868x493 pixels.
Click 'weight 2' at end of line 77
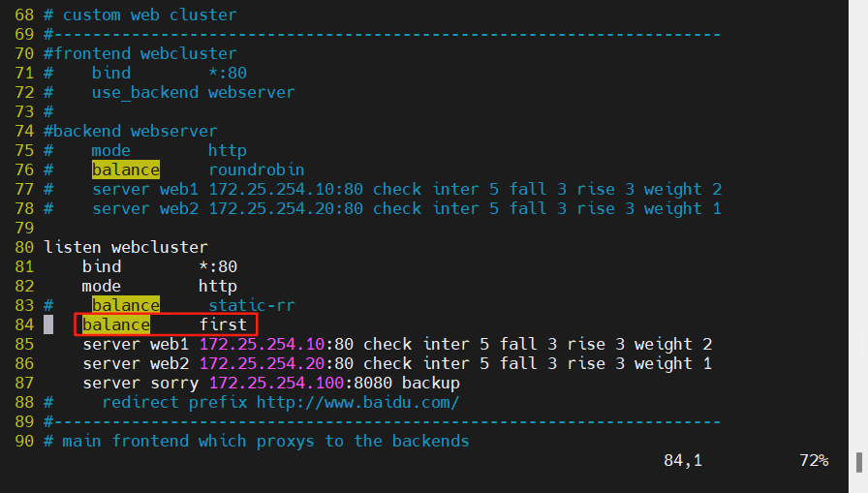pos(683,189)
